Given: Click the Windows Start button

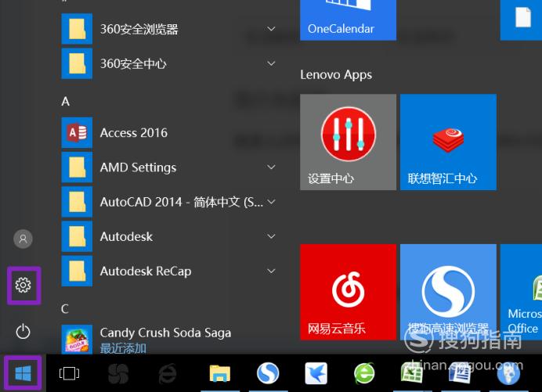Looking at the screenshot, I should tap(23, 374).
